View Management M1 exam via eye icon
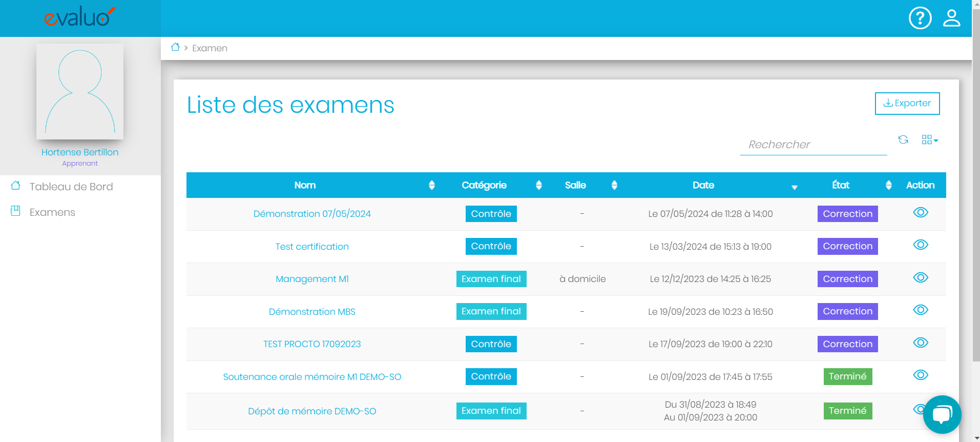 [x=920, y=278]
